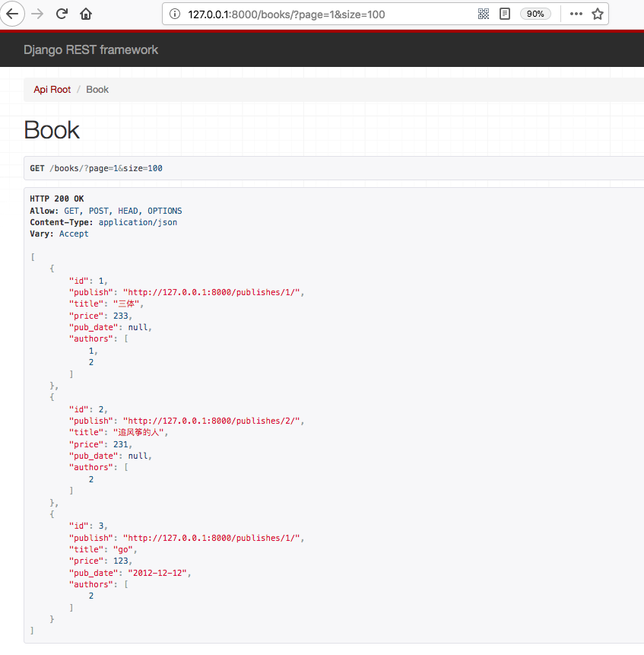644x655 pixels.
Task: Follow the publishes/1 URL in book id 1
Action: pos(211,292)
